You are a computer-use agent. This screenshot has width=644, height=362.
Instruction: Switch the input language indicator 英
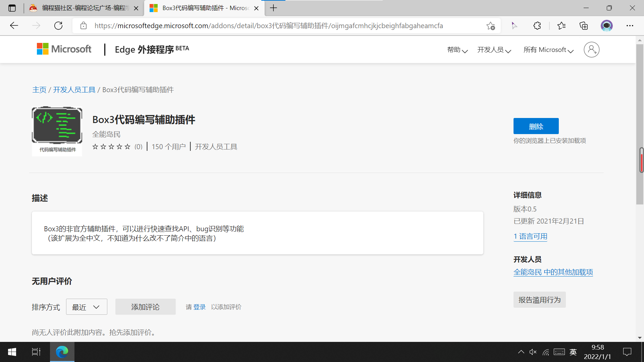(573, 352)
